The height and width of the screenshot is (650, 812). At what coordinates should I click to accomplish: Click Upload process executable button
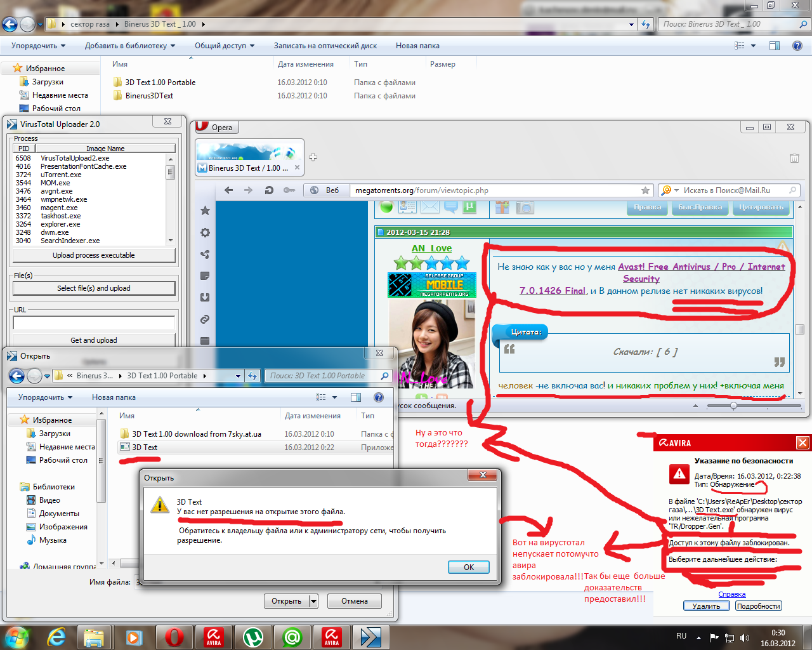[x=94, y=255]
